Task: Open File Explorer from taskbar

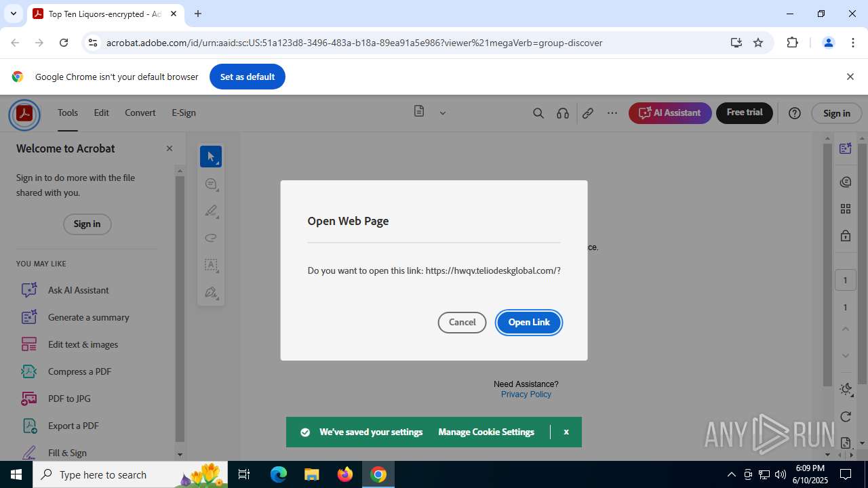Action: 312,474
